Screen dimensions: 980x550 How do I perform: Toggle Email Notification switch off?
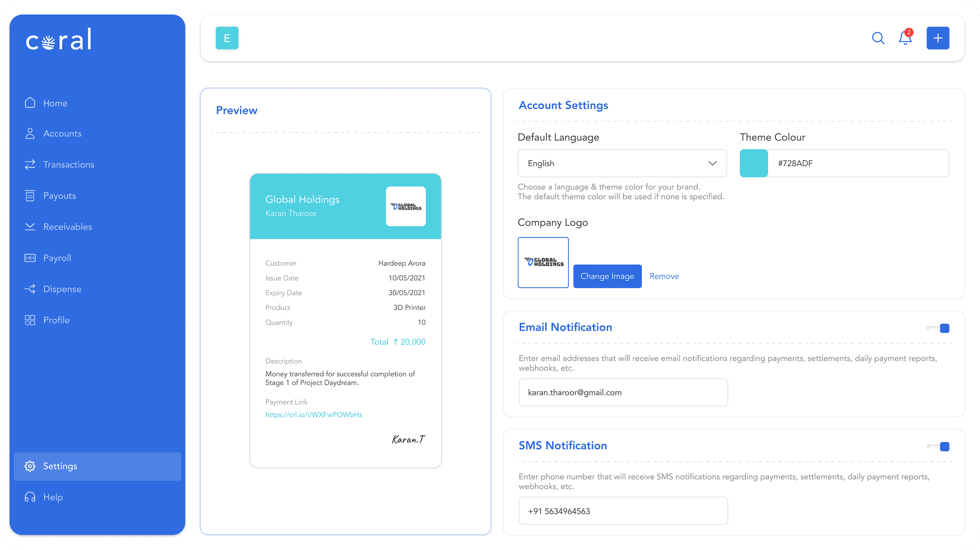coord(938,328)
